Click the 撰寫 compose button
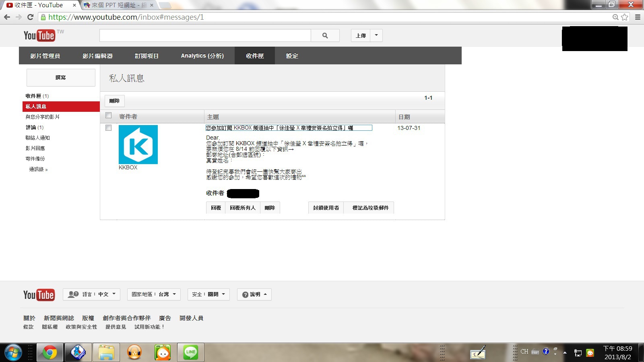Image resolution: width=644 pixels, height=362 pixels. (x=61, y=78)
